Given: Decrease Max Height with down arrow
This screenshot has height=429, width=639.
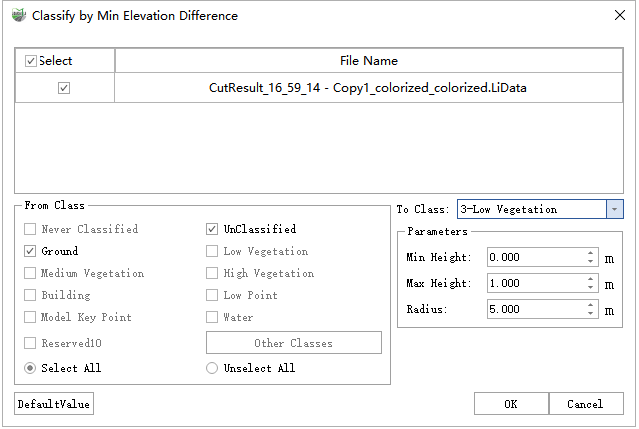Looking at the screenshot, I should pyautogui.click(x=590, y=288).
